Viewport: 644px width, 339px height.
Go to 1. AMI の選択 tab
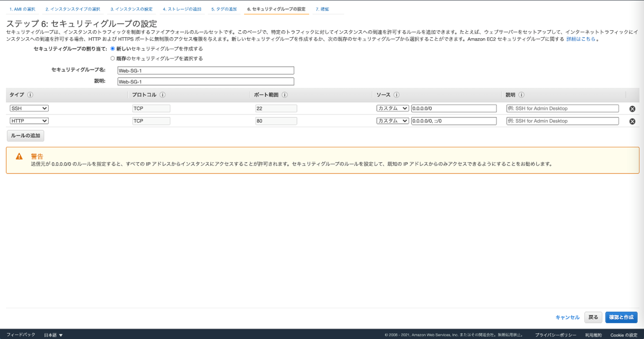22,9
